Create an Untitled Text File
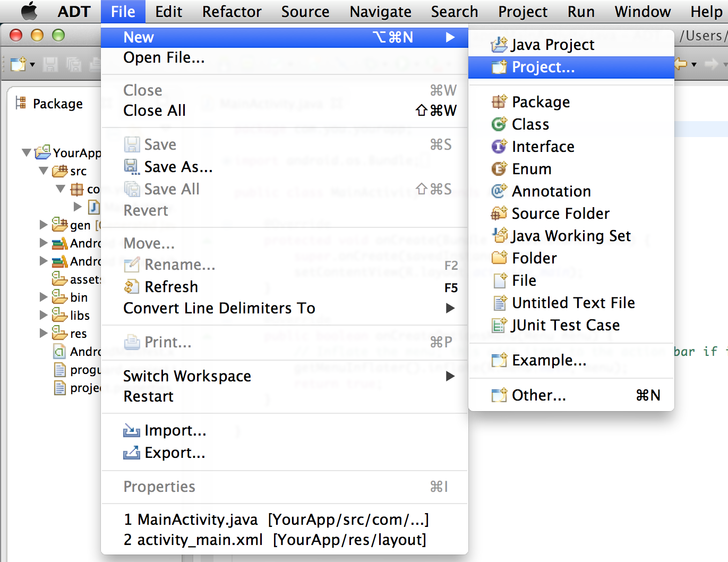Image resolution: width=728 pixels, height=562 pixels. [x=571, y=302]
